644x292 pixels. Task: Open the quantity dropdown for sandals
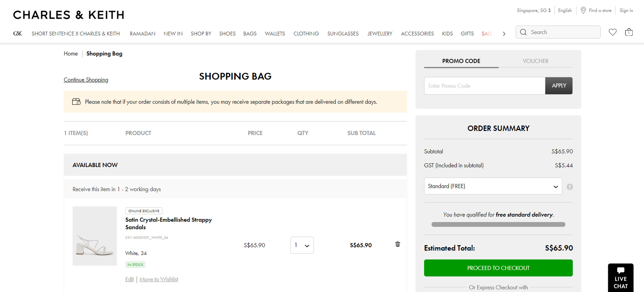click(302, 245)
